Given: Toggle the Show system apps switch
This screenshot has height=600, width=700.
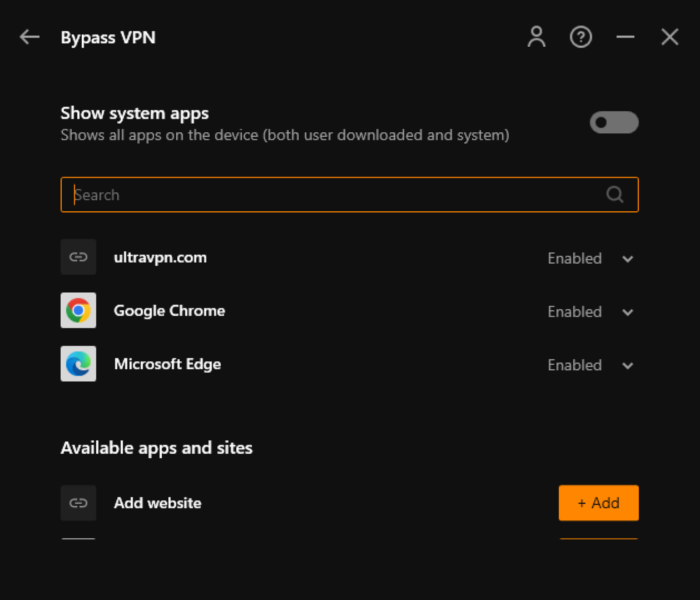Looking at the screenshot, I should coord(614,122).
